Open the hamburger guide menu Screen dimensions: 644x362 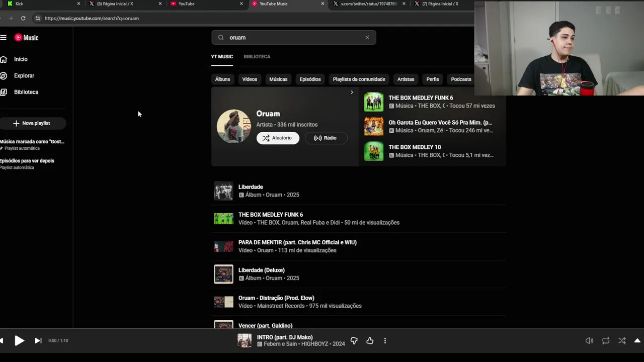(x=3, y=38)
